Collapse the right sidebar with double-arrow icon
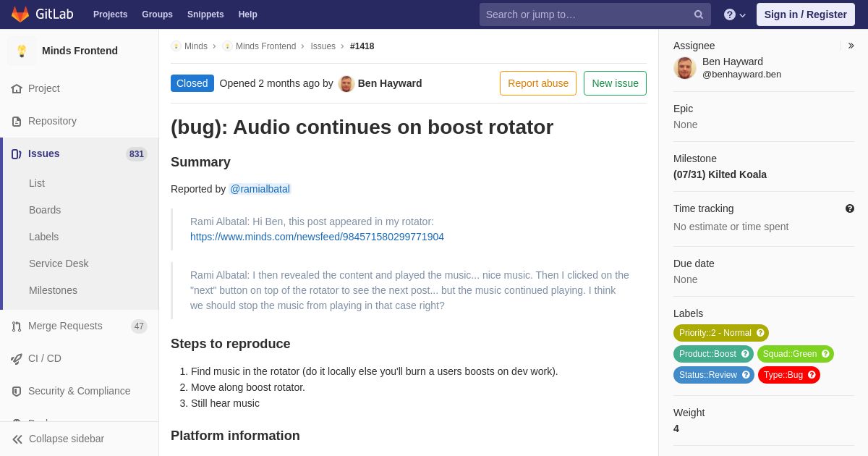 click(851, 46)
